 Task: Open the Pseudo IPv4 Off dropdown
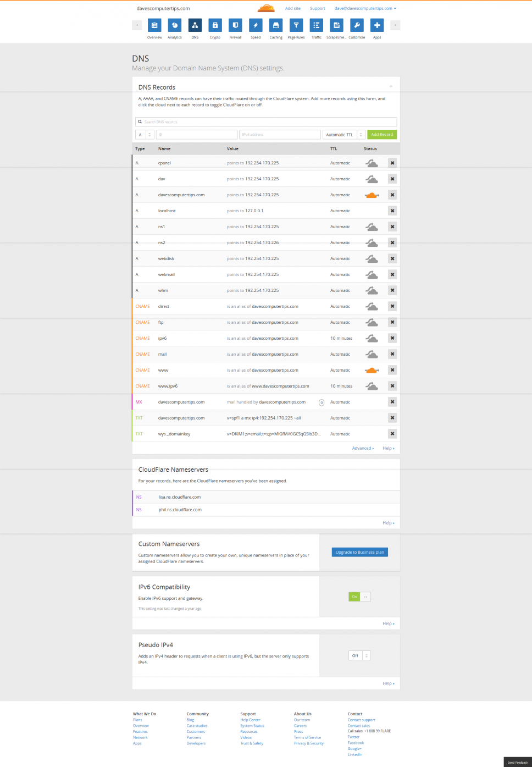359,655
